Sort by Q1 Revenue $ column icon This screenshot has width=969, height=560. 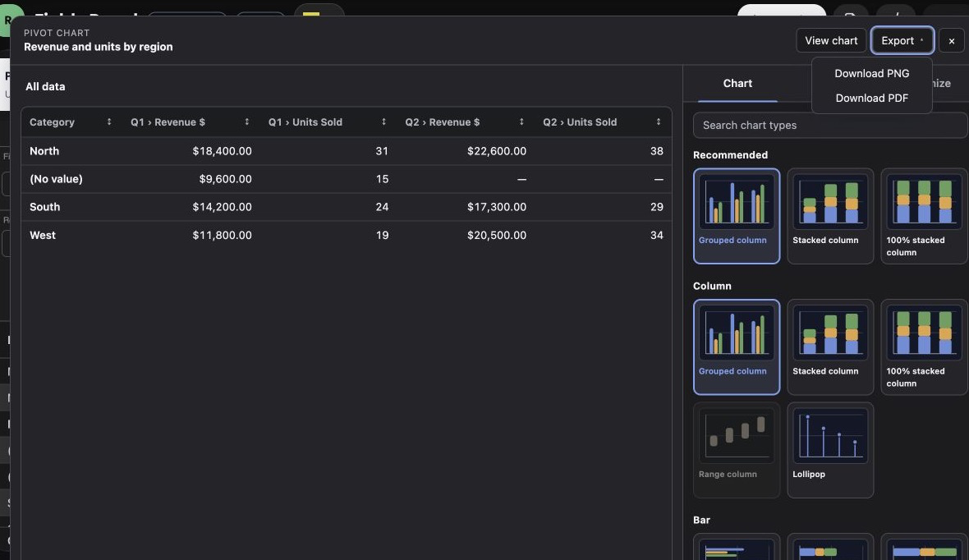coord(246,122)
